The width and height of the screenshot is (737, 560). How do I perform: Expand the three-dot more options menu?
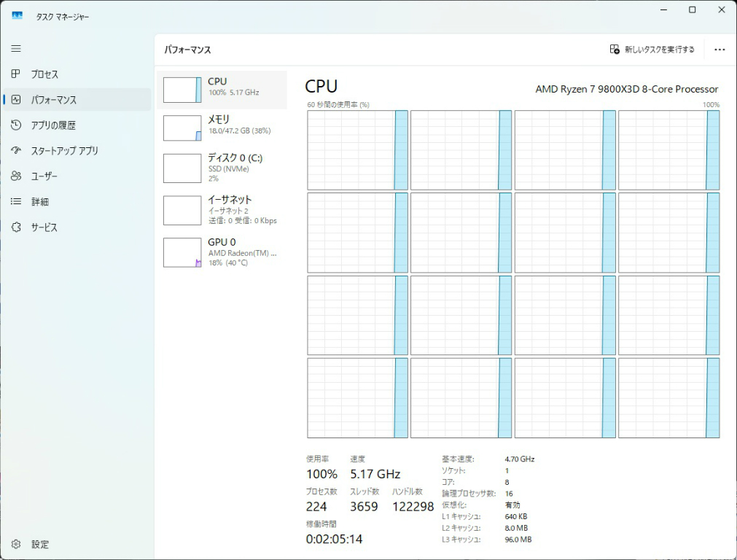tap(720, 50)
